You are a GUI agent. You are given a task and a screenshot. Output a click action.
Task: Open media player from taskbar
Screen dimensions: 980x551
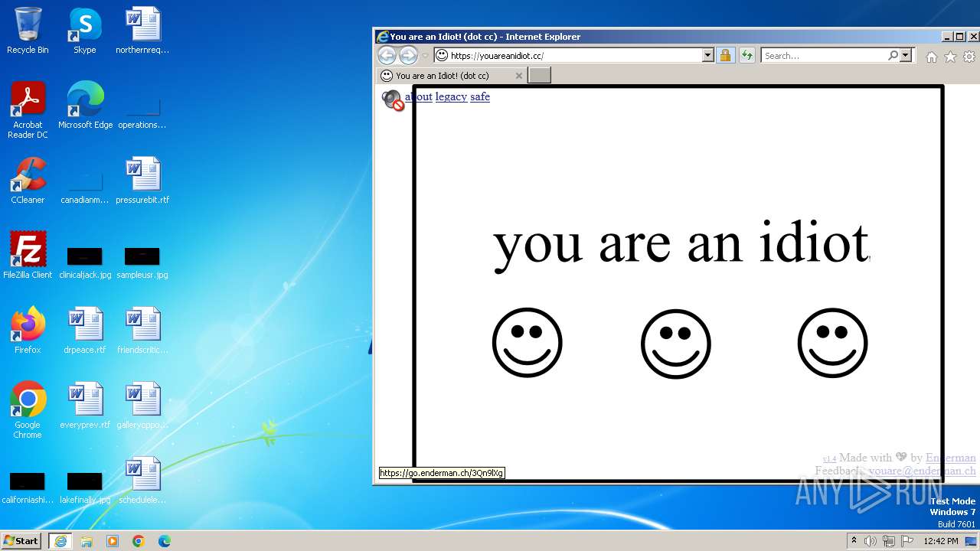pyautogui.click(x=113, y=541)
